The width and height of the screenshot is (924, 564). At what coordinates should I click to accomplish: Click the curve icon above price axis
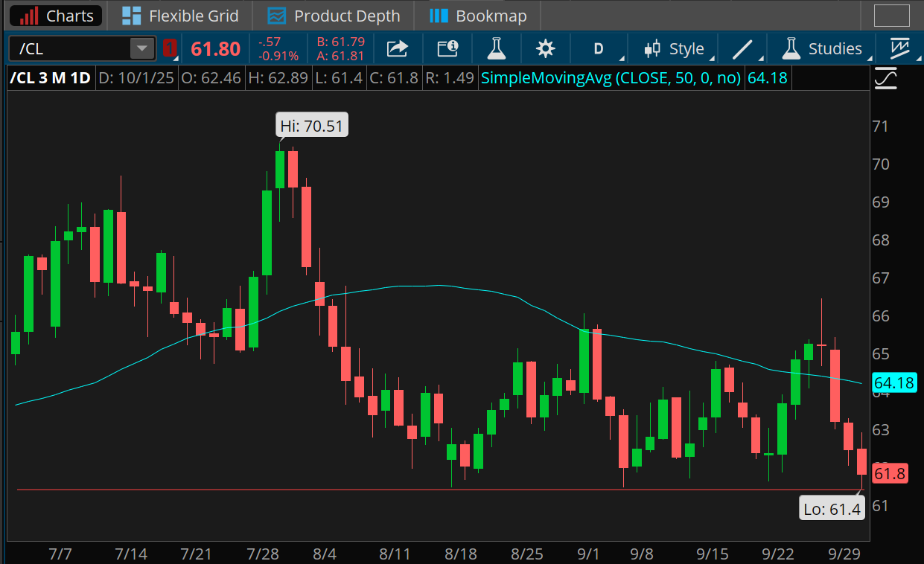click(886, 77)
